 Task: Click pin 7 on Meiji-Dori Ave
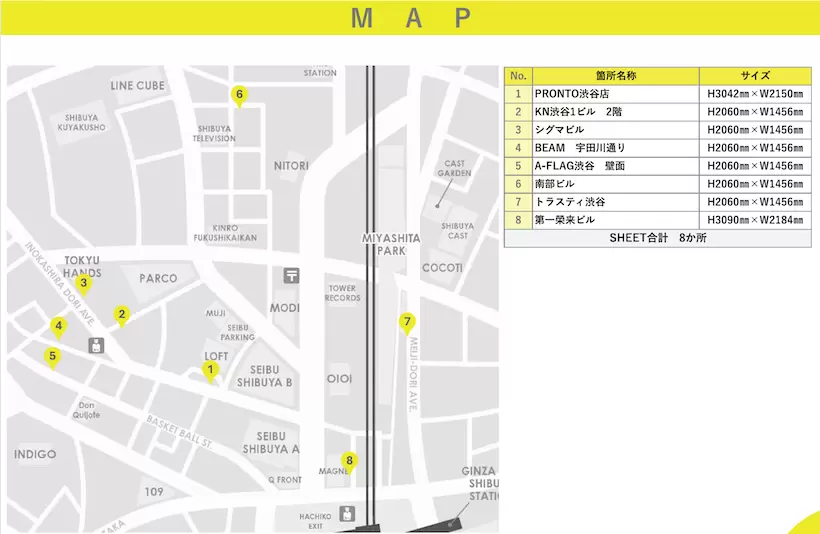[406, 322]
